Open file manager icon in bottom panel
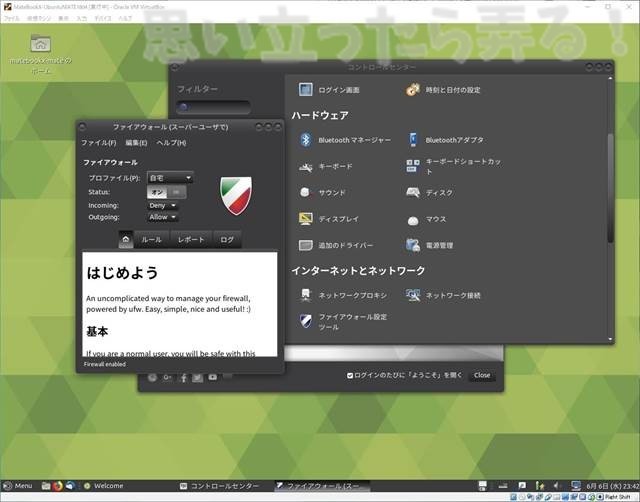 coord(46,486)
